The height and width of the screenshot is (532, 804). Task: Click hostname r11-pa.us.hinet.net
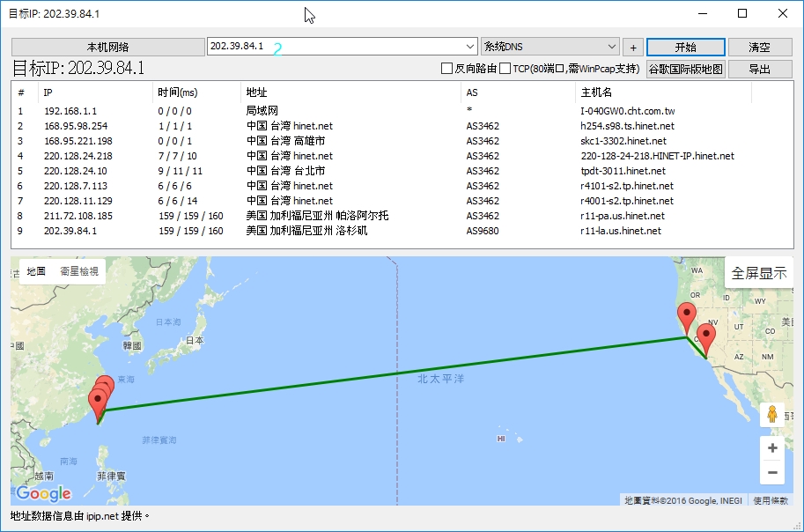(x=623, y=216)
